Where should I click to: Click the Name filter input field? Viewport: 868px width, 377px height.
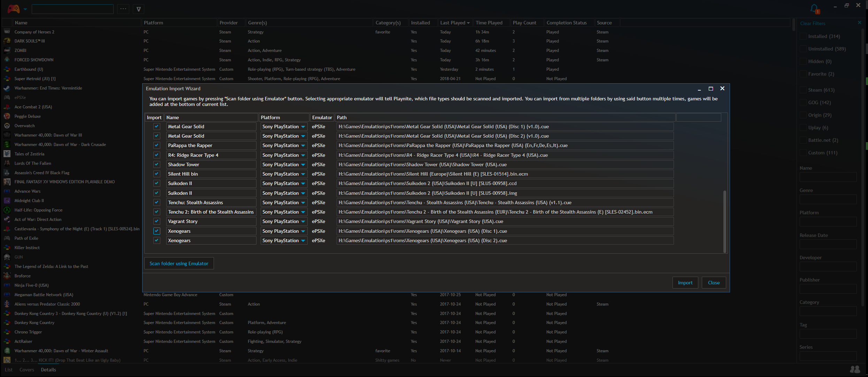click(x=828, y=177)
